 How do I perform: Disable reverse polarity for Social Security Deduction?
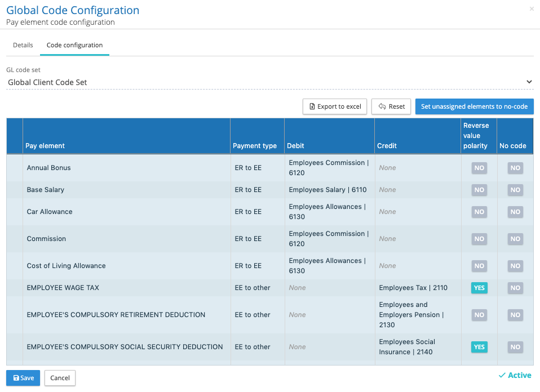pos(479,347)
